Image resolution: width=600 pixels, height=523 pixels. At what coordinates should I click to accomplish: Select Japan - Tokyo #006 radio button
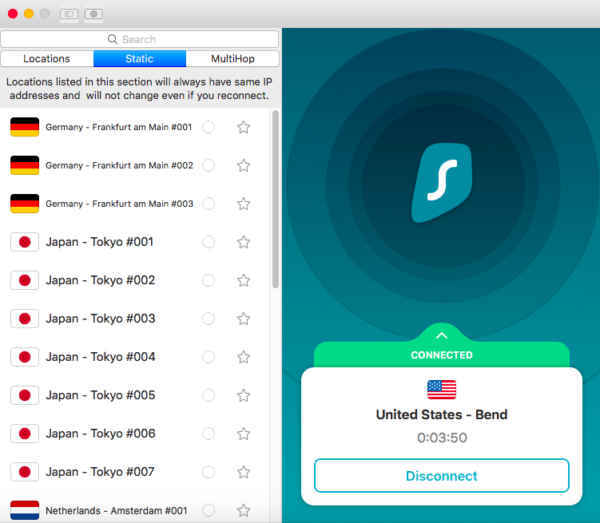click(209, 433)
